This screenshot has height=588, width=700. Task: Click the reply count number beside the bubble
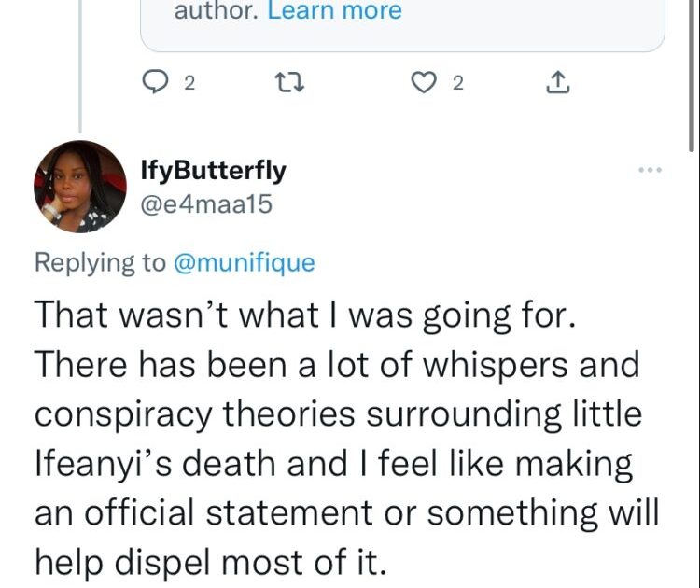[189, 84]
